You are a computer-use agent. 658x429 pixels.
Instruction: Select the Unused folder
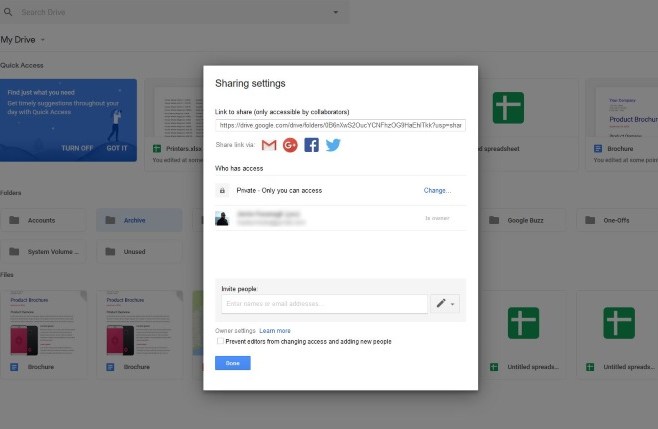coord(139,252)
